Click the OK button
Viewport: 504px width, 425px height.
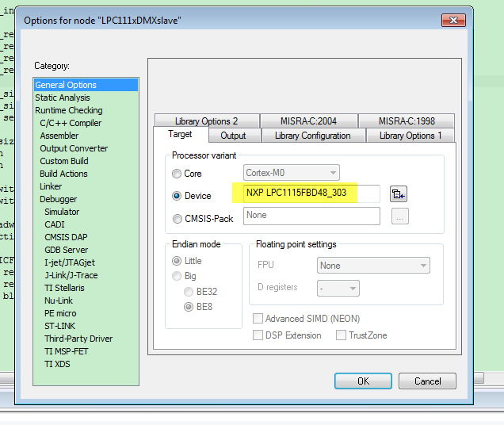point(363,381)
